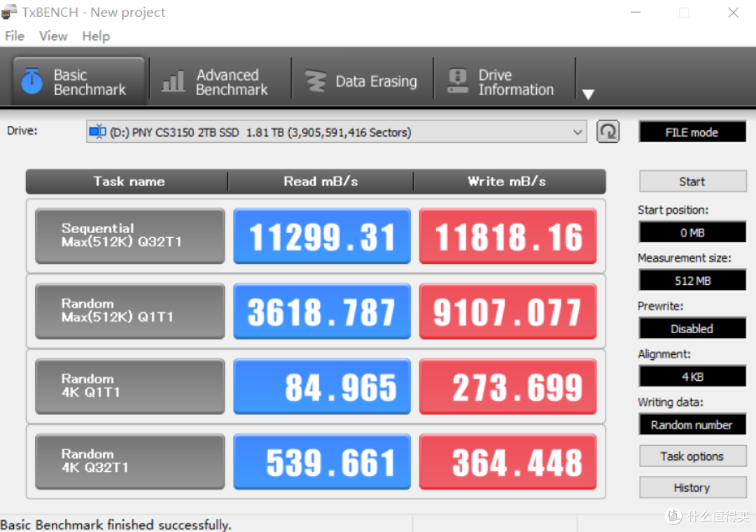The width and height of the screenshot is (756, 532).
Task: Click the drive refresh icon
Action: point(608,132)
